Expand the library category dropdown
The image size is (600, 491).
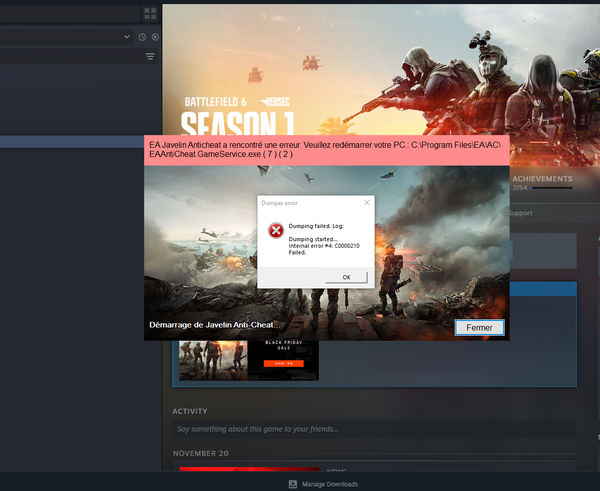(x=127, y=37)
